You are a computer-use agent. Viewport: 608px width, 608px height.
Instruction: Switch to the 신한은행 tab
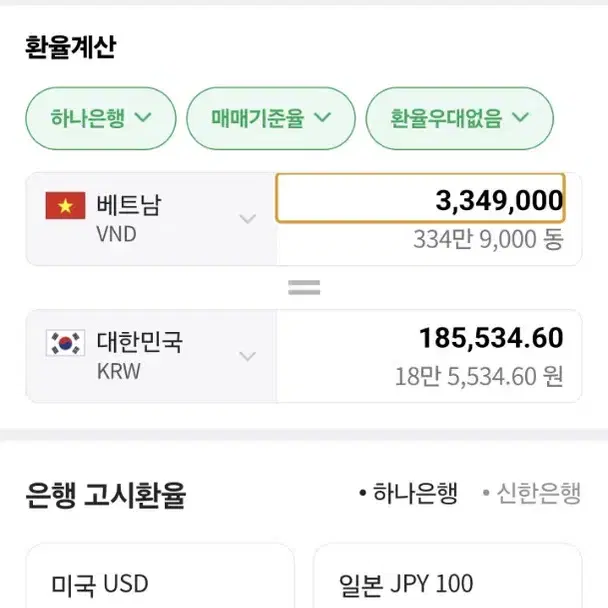532,493
